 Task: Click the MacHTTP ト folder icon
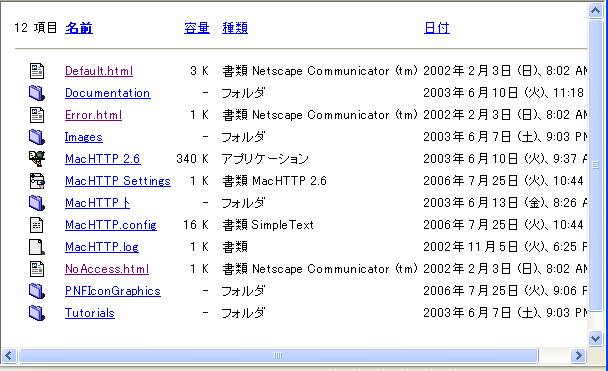[x=37, y=203]
